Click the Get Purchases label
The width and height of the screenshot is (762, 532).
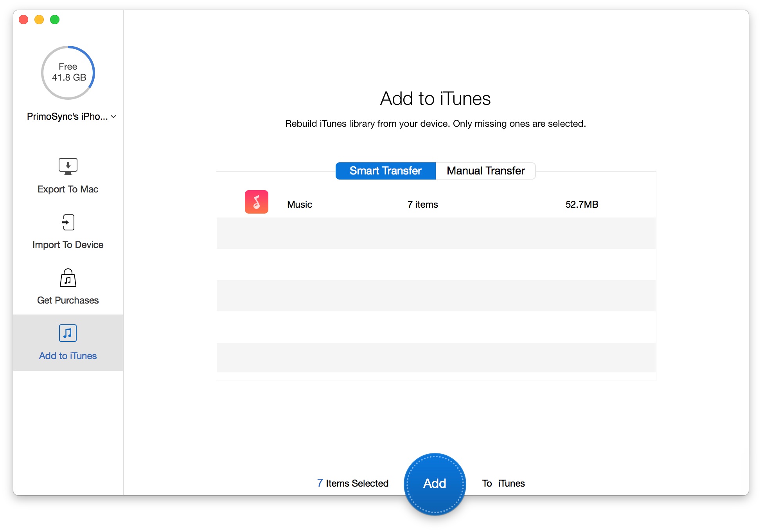(x=68, y=300)
